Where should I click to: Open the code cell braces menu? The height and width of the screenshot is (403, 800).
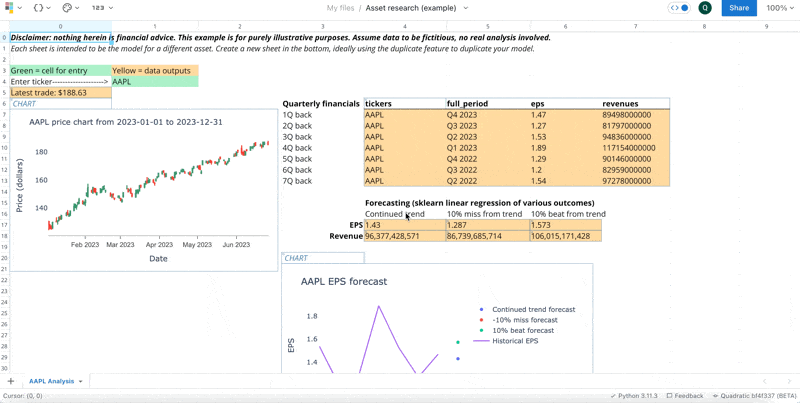coord(41,8)
